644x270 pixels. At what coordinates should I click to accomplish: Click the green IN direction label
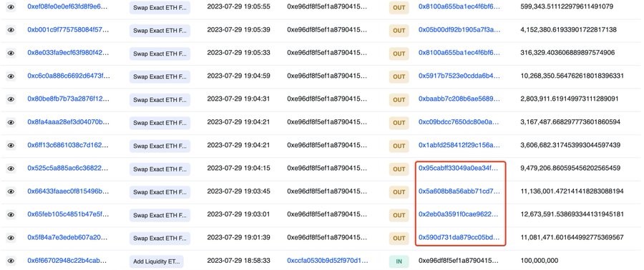coord(399,261)
